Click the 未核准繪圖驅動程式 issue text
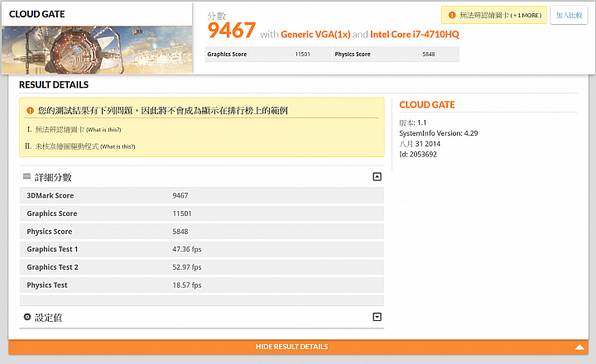 click(x=67, y=146)
